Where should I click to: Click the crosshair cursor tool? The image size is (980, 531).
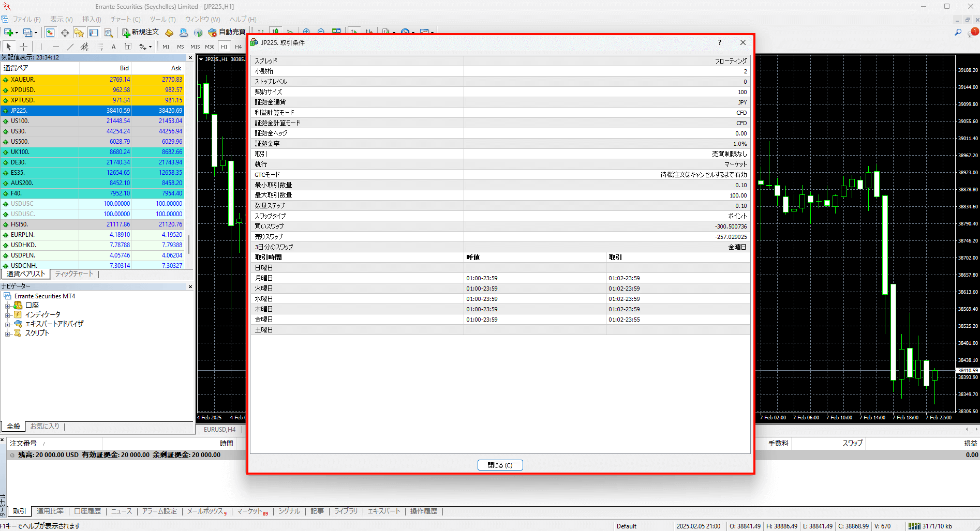coord(23,47)
